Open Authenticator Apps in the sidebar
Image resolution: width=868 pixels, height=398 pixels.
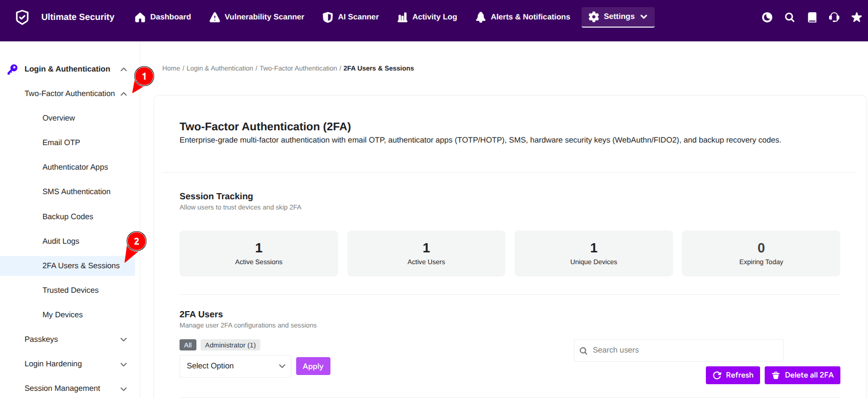75,167
